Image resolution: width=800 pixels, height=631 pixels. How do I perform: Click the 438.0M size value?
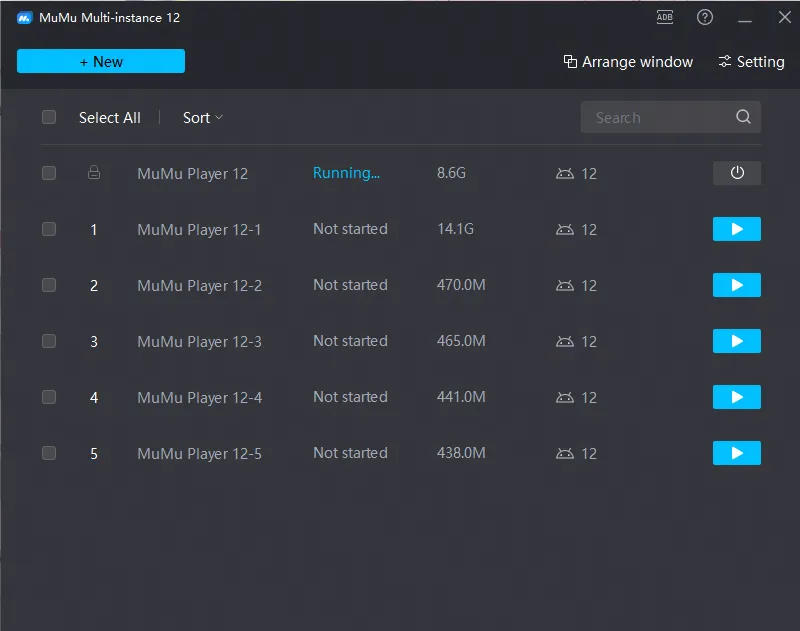[461, 453]
